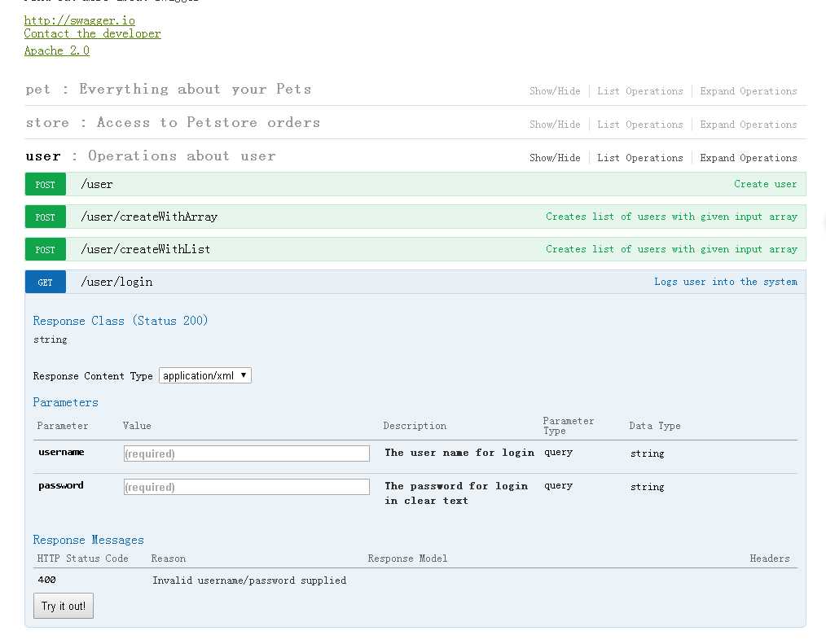Open the swagger.io link
The image size is (826, 644).
pyautogui.click(x=79, y=20)
